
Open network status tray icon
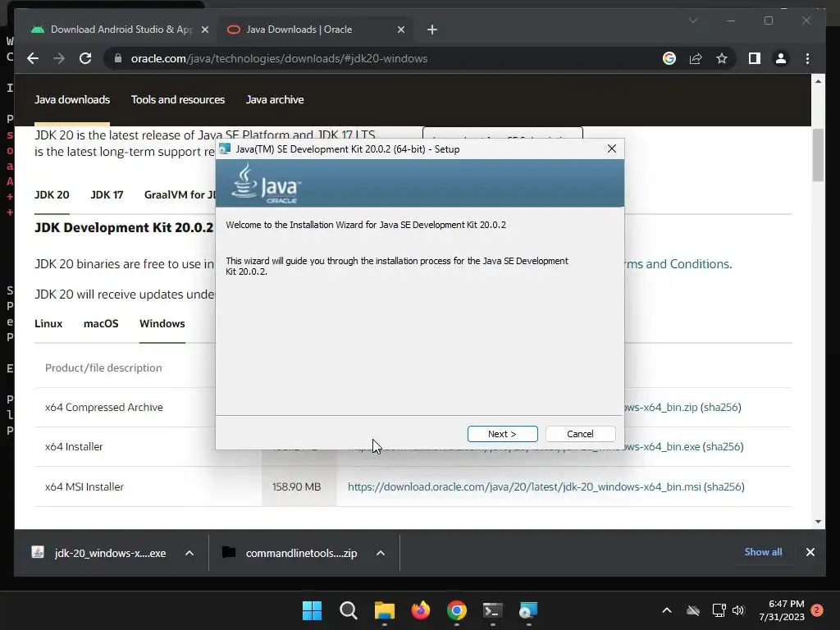(x=719, y=610)
